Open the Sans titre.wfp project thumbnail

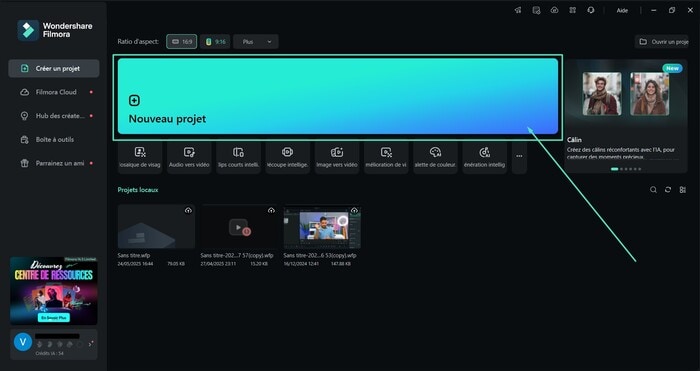tap(156, 226)
